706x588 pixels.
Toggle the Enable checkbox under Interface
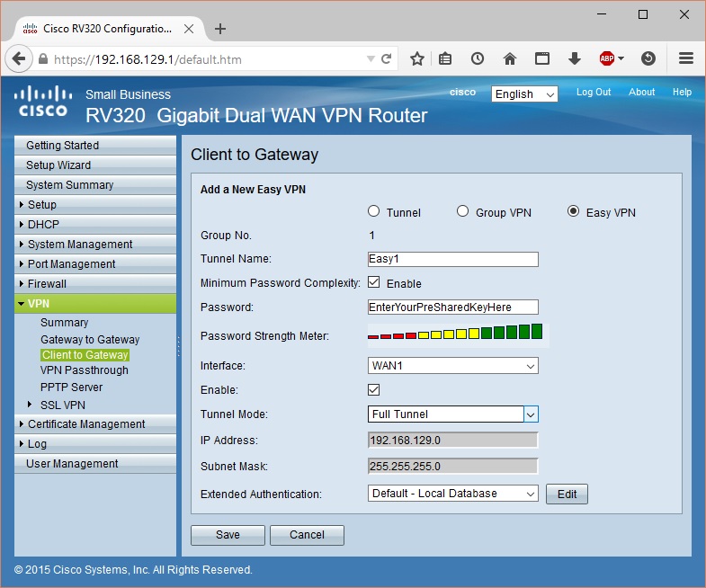point(374,389)
